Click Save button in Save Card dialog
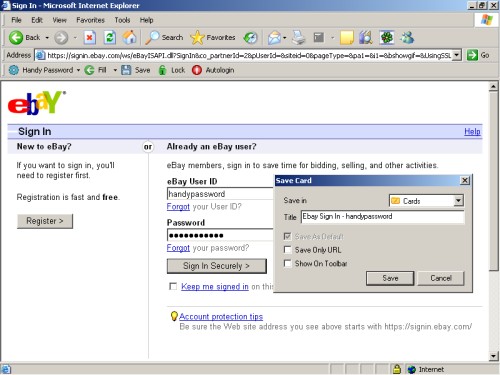 point(390,278)
